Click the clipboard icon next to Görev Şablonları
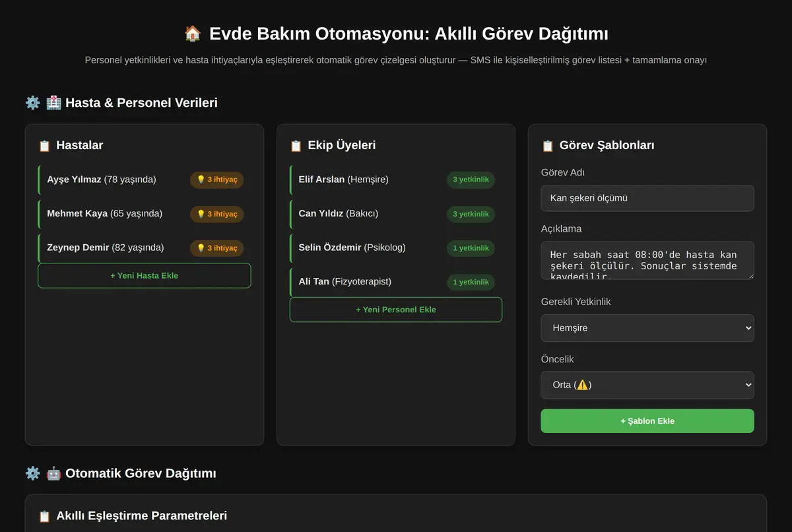Viewport: 792px width, 532px height. click(547, 146)
